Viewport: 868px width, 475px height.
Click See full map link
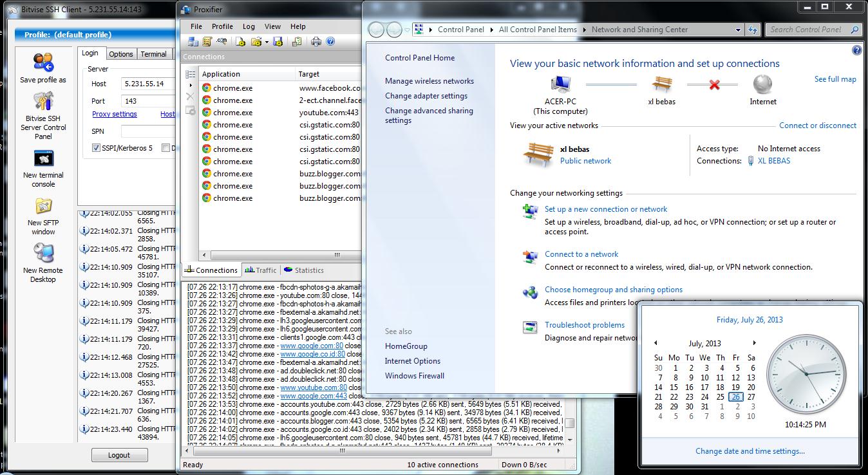pos(835,79)
